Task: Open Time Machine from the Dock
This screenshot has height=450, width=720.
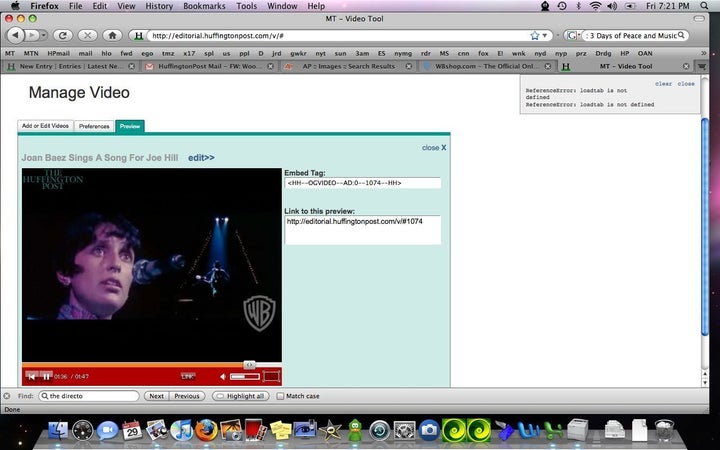Action: (x=380, y=431)
